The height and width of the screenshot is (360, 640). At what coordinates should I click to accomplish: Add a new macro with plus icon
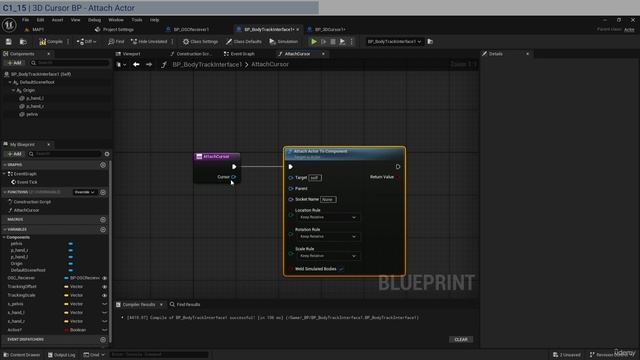click(x=103, y=220)
